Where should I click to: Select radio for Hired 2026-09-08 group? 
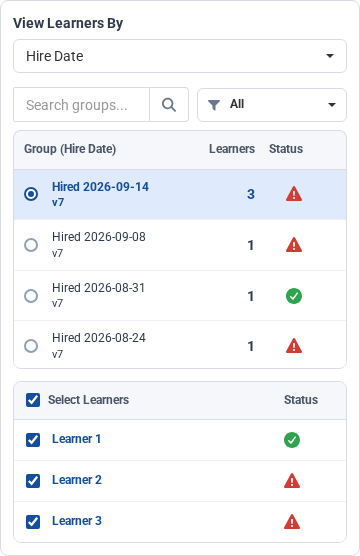(x=31, y=245)
